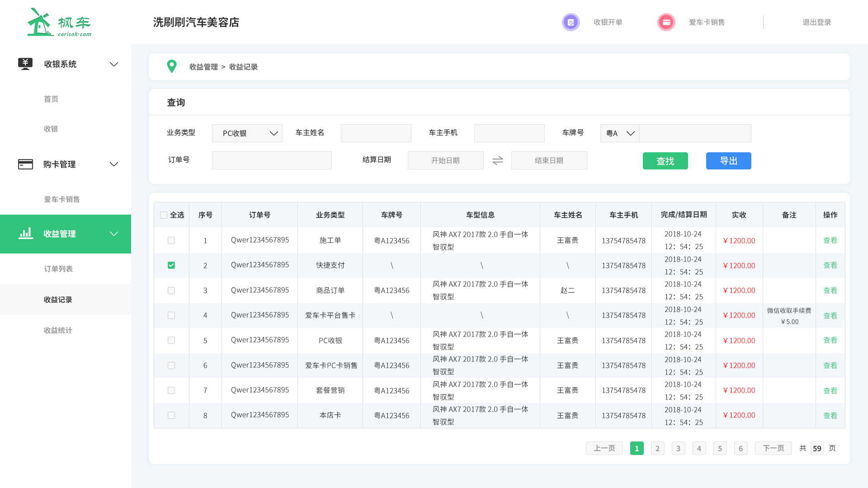Collapse the 收银系统 menu chevron
The height and width of the screenshot is (488, 868).
(x=114, y=64)
